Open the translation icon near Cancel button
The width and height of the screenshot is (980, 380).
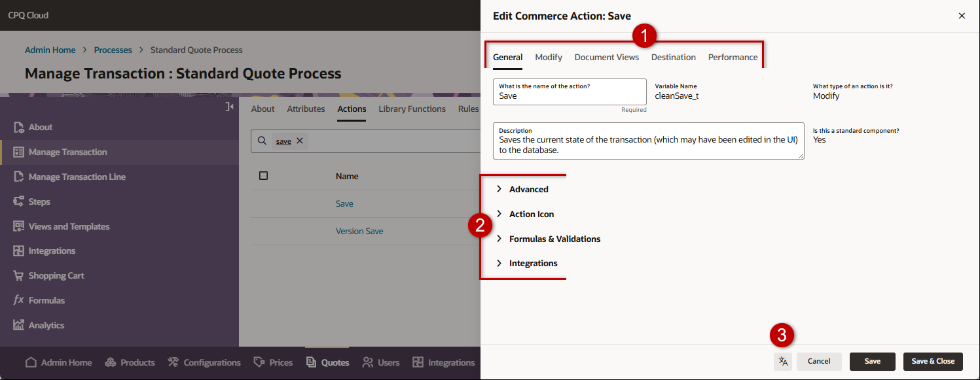pyautogui.click(x=783, y=361)
